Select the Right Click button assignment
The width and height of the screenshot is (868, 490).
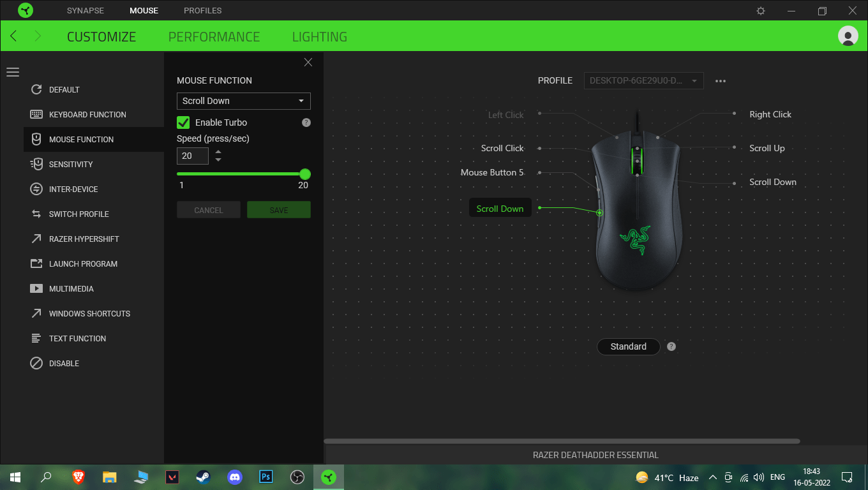770,115
